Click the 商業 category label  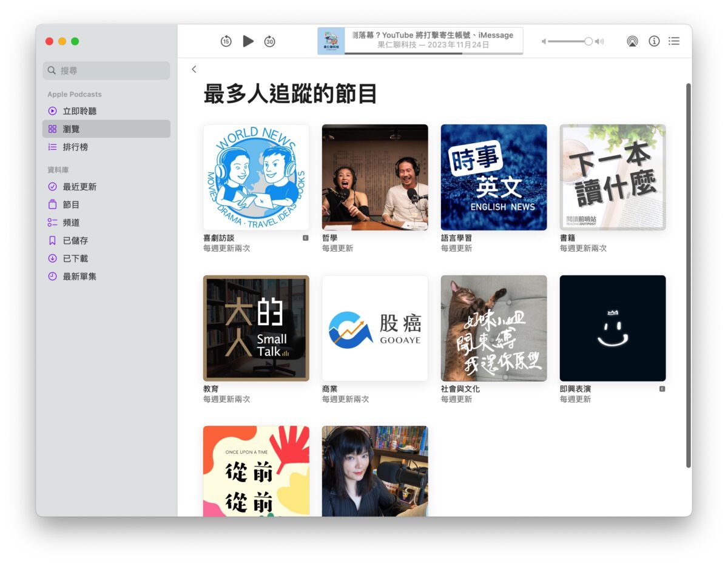pos(330,389)
